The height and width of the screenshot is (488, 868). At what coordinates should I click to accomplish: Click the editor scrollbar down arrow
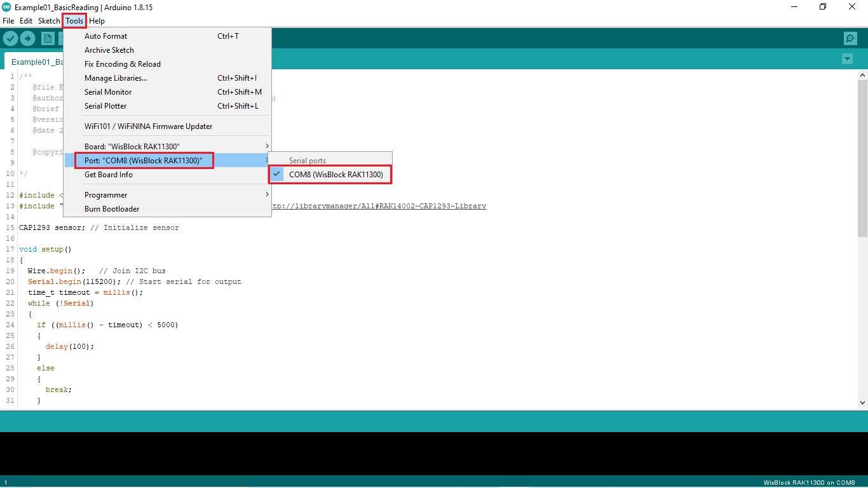862,402
